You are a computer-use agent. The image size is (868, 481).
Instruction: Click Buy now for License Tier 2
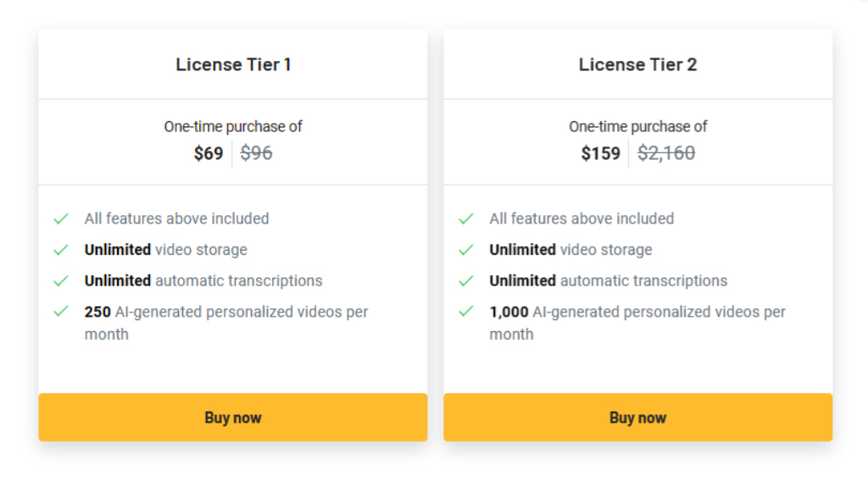pyautogui.click(x=637, y=417)
